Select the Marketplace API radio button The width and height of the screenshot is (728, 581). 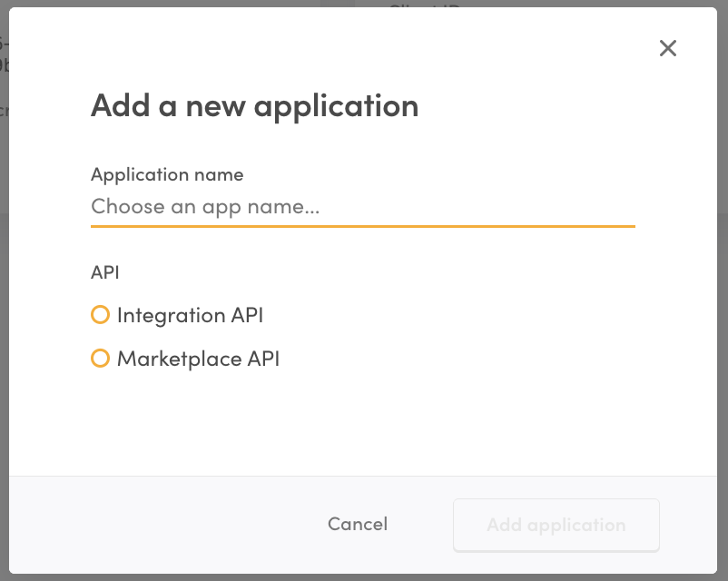101,359
